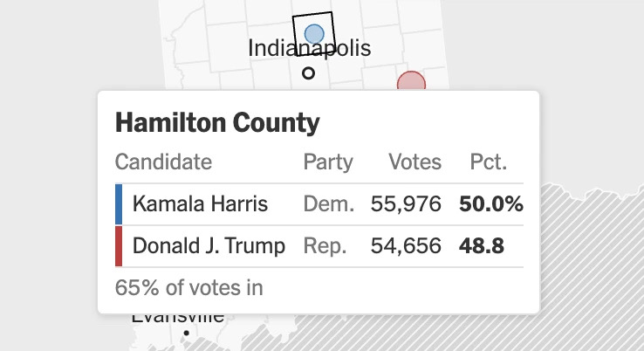Click the partially hidden Evansville label
The width and height of the screenshot is (644, 351).
click(178, 318)
